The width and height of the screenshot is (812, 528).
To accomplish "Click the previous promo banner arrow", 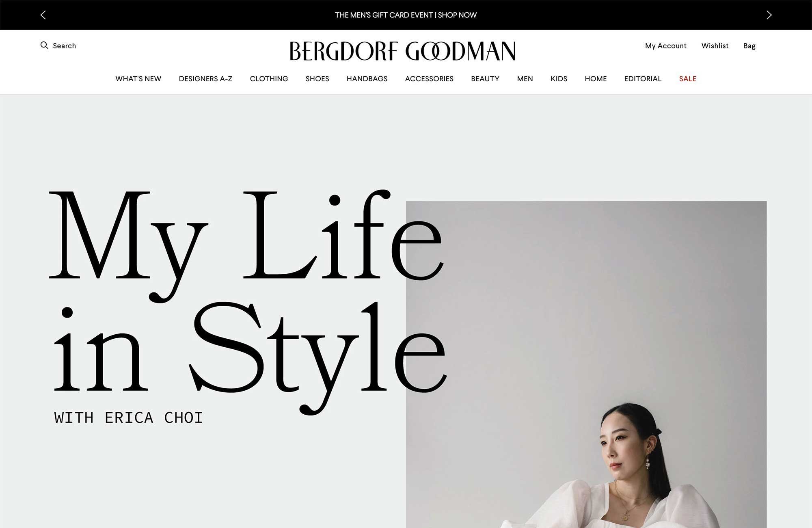I will coord(43,15).
